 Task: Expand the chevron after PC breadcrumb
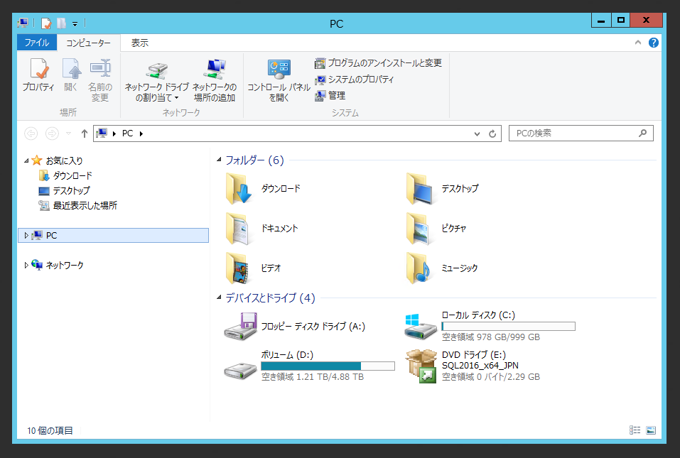coord(141,134)
